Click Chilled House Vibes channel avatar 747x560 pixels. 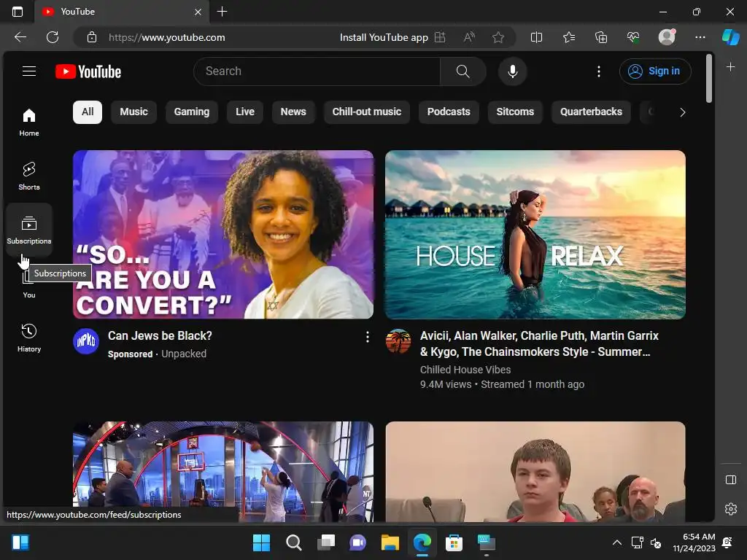pos(398,341)
